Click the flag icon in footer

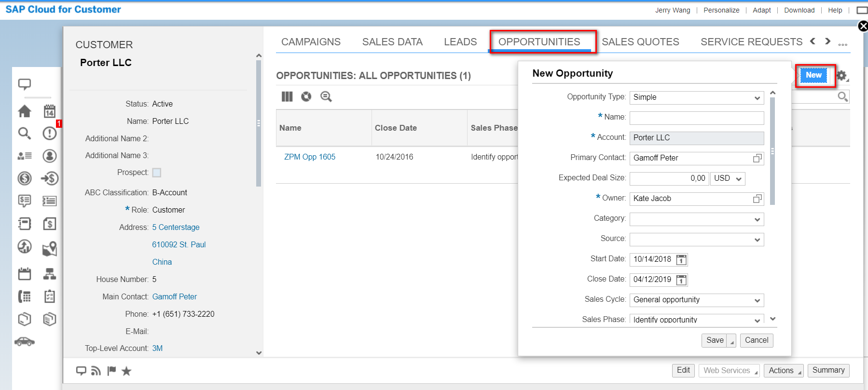point(111,370)
